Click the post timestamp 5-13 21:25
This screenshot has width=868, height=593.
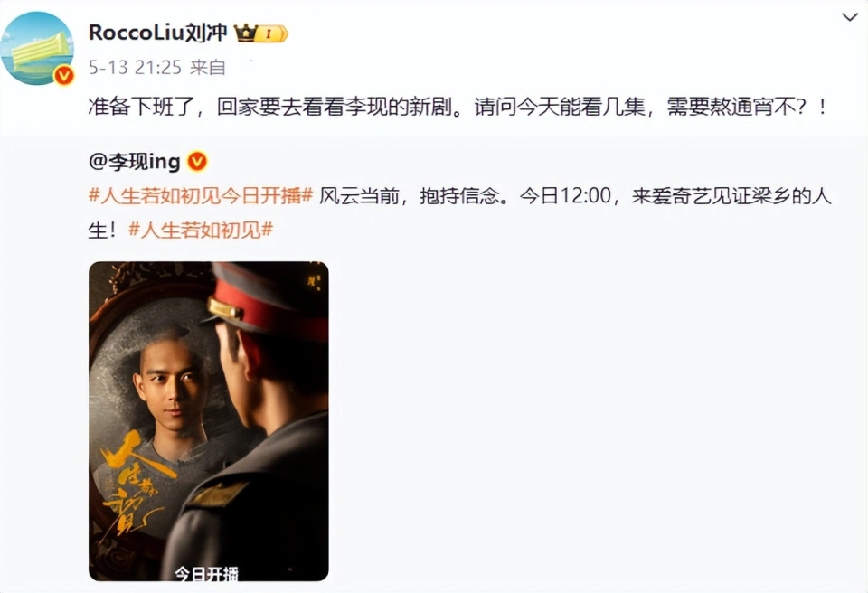135,68
